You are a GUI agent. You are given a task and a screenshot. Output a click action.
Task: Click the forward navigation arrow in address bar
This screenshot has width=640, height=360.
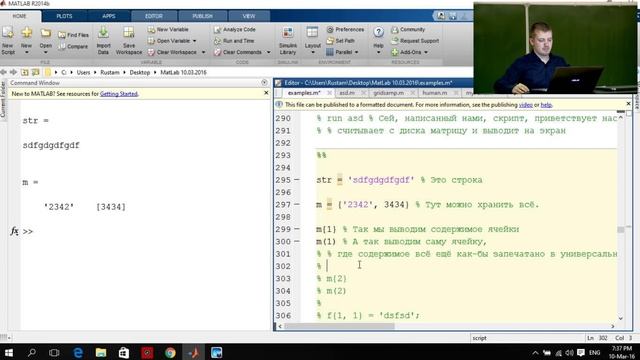click(13, 72)
